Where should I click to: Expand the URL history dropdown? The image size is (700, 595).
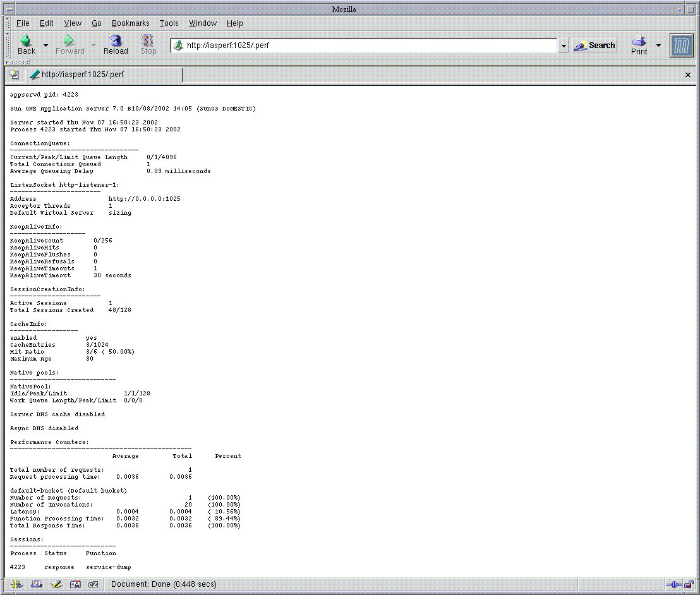(564, 45)
